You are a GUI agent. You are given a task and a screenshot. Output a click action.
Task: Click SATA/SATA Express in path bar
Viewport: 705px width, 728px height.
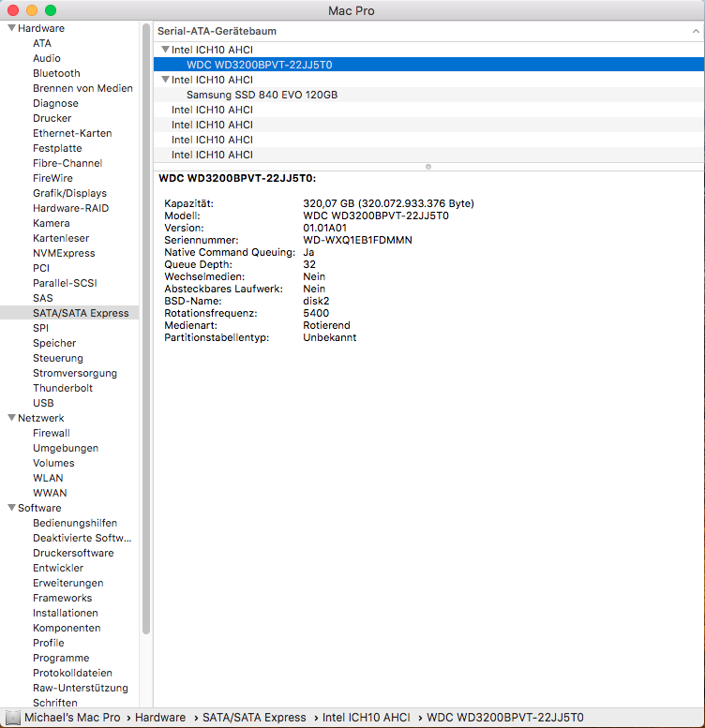click(x=254, y=718)
